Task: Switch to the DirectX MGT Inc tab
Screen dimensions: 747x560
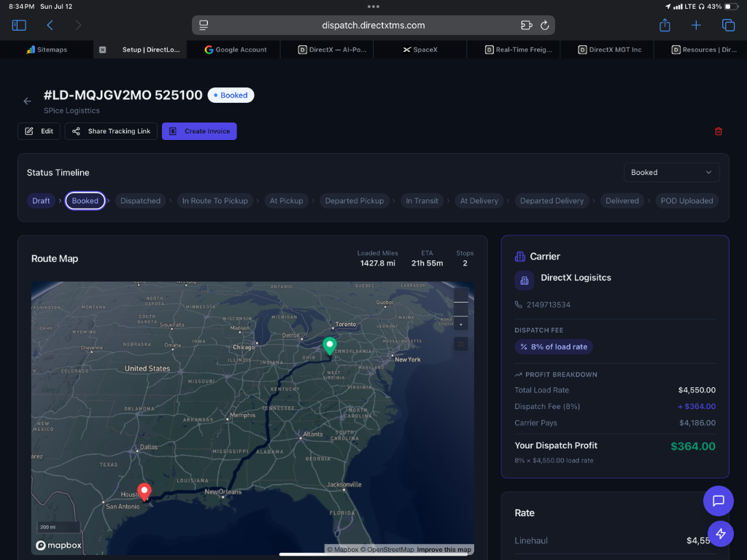Action: [609, 50]
